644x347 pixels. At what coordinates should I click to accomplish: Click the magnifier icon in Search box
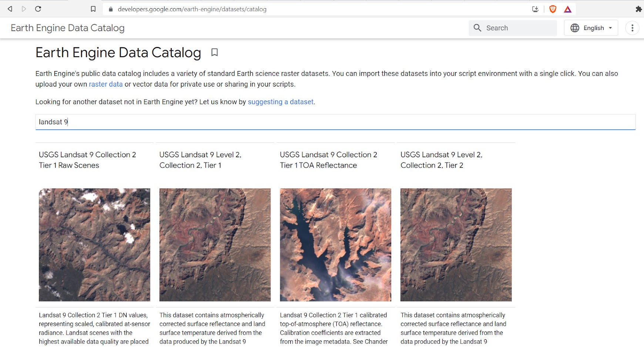(x=477, y=28)
